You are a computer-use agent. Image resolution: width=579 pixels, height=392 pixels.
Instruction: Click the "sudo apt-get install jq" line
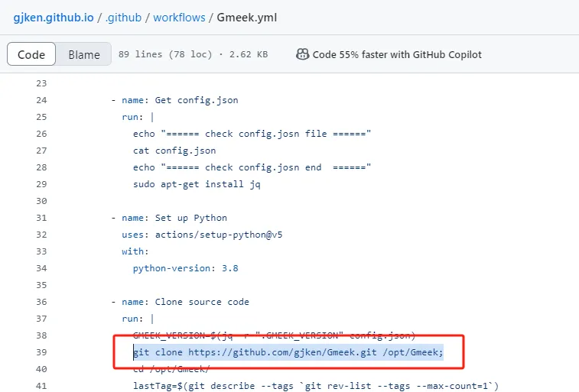(x=197, y=184)
